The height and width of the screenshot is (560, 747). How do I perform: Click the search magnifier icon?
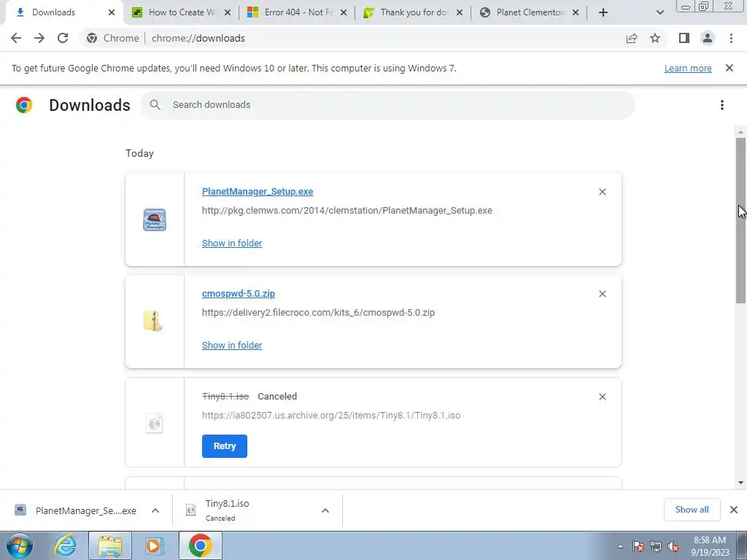155,105
